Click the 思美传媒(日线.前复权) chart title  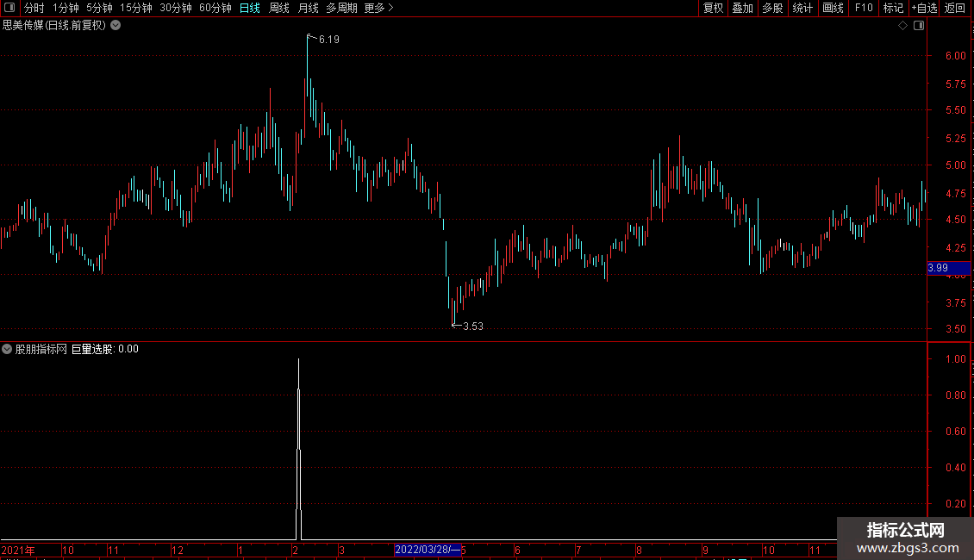click(54, 26)
